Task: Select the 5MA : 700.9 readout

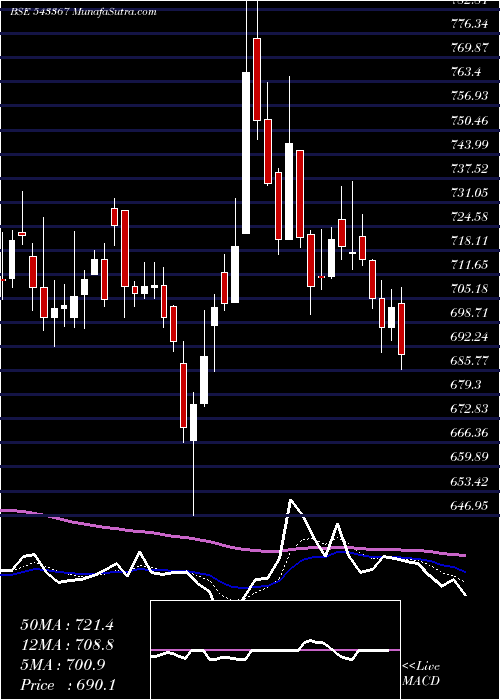Action: [63, 665]
